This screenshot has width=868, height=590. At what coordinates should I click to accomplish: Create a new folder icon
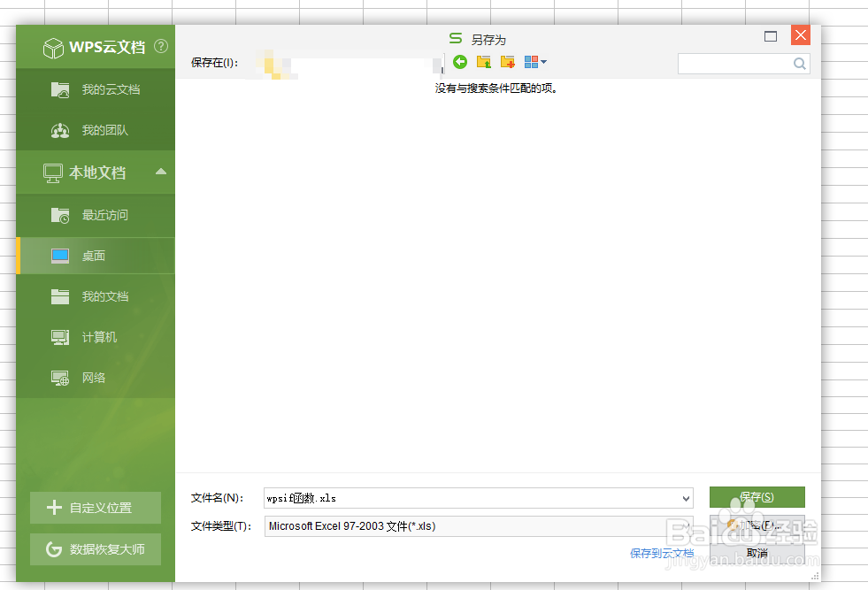coord(508,62)
